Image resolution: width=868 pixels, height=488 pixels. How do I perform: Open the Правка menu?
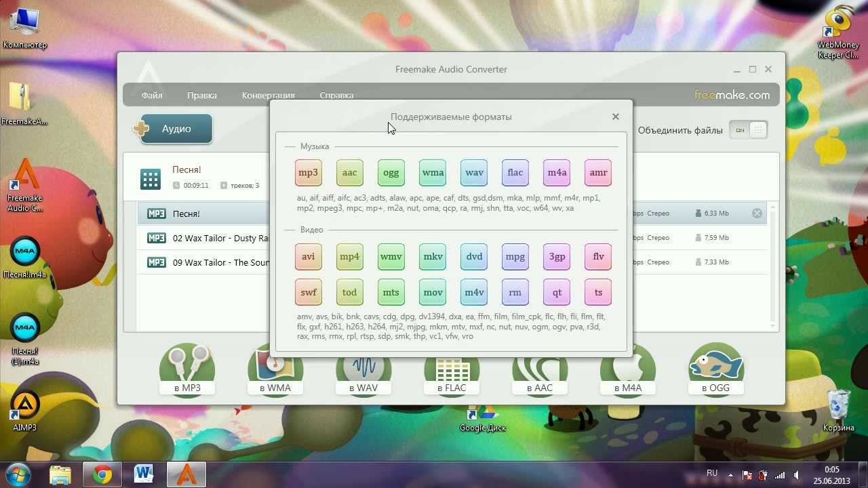coord(202,96)
